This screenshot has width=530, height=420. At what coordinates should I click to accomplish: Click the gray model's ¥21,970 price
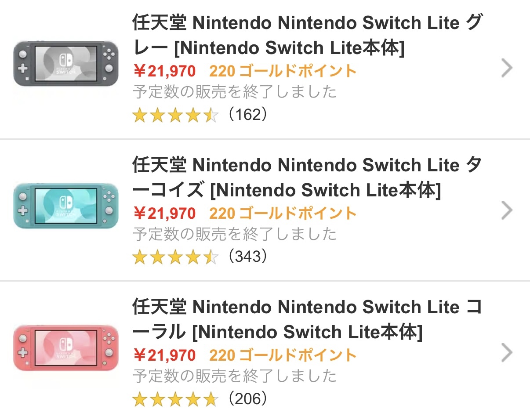pyautogui.click(x=164, y=71)
